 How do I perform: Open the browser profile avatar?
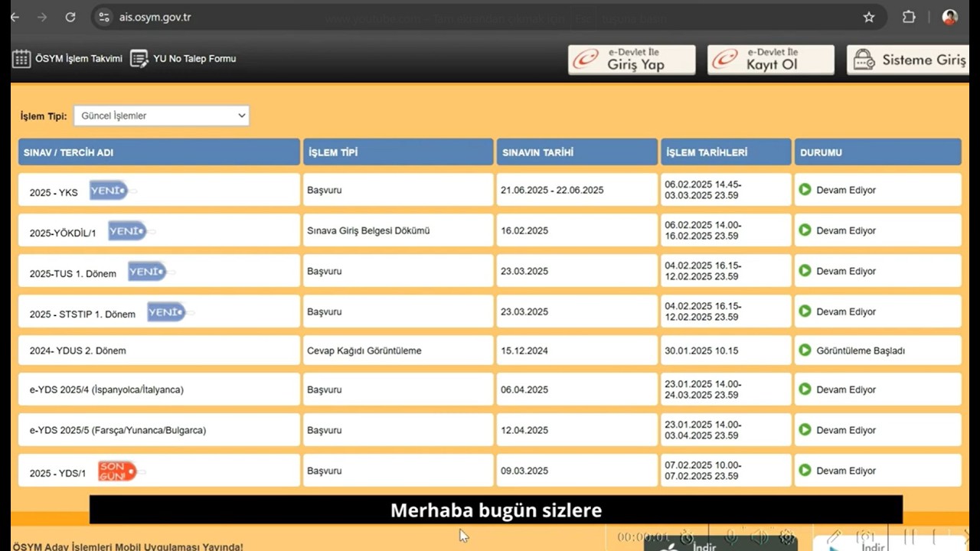(950, 17)
